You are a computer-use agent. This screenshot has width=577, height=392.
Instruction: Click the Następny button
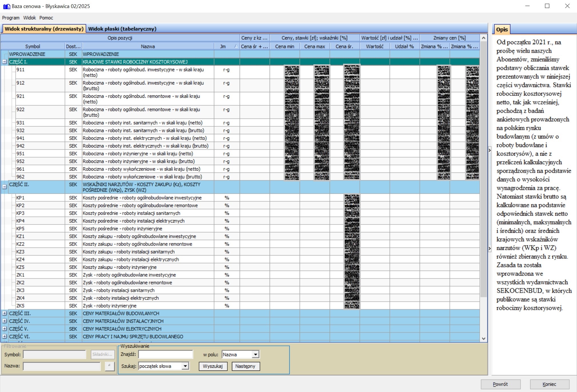click(245, 366)
